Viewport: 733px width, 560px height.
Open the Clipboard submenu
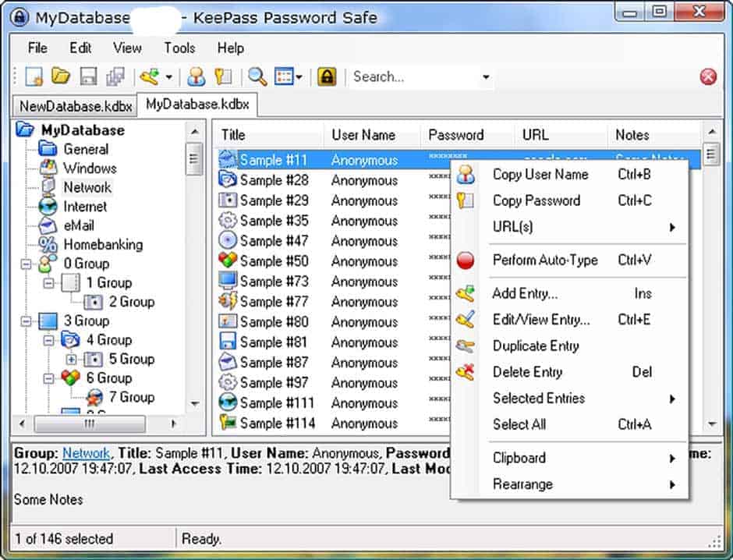coord(569,458)
